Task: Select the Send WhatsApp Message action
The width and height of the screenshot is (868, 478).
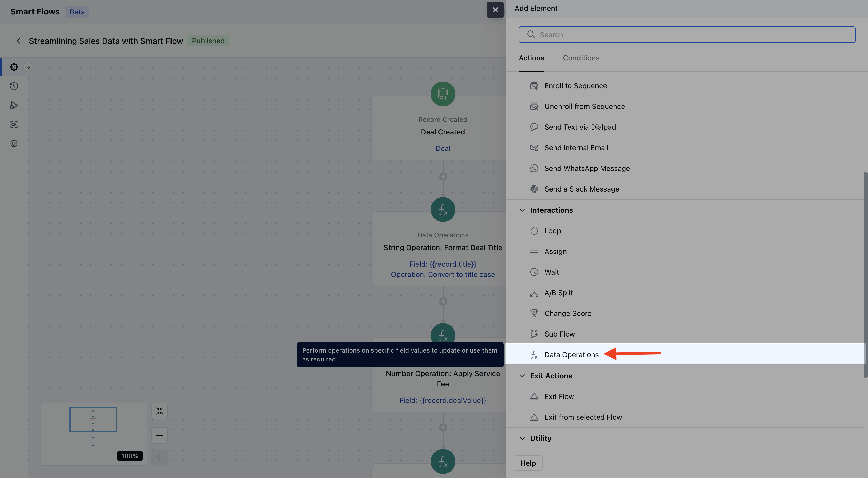Action: click(587, 168)
